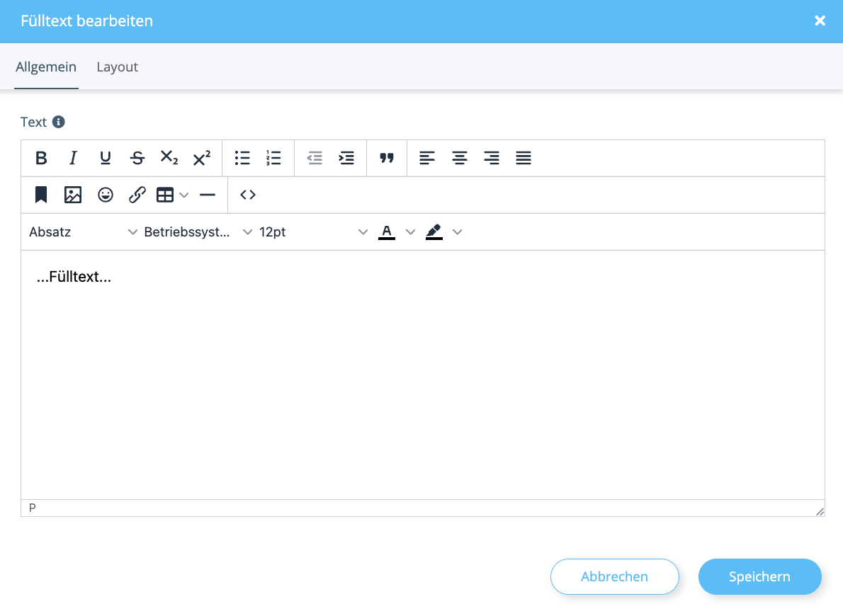Insert an anchor bookmark
Screen dimensions: 843x616
tap(41, 195)
